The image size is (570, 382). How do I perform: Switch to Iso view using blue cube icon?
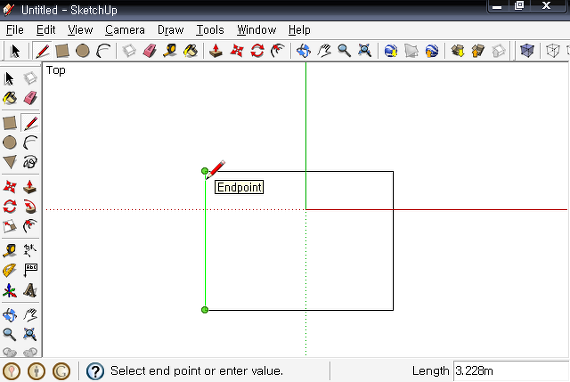click(x=527, y=51)
